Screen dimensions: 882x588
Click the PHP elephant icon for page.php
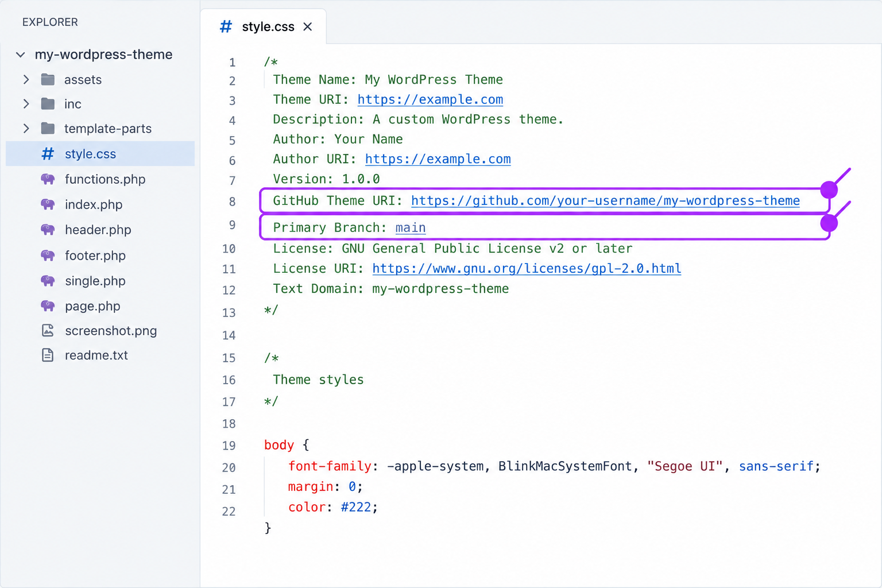pyautogui.click(x=48, y=306)
